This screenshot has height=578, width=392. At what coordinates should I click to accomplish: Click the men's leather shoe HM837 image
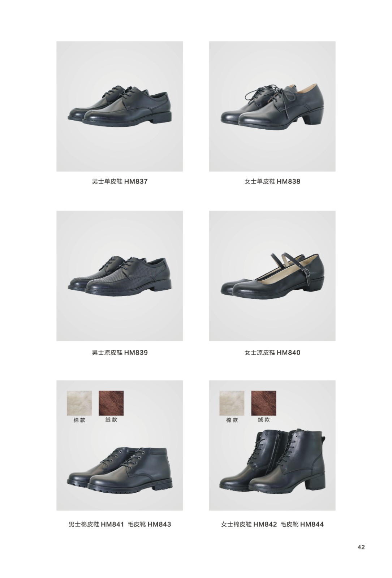point(120,106)
